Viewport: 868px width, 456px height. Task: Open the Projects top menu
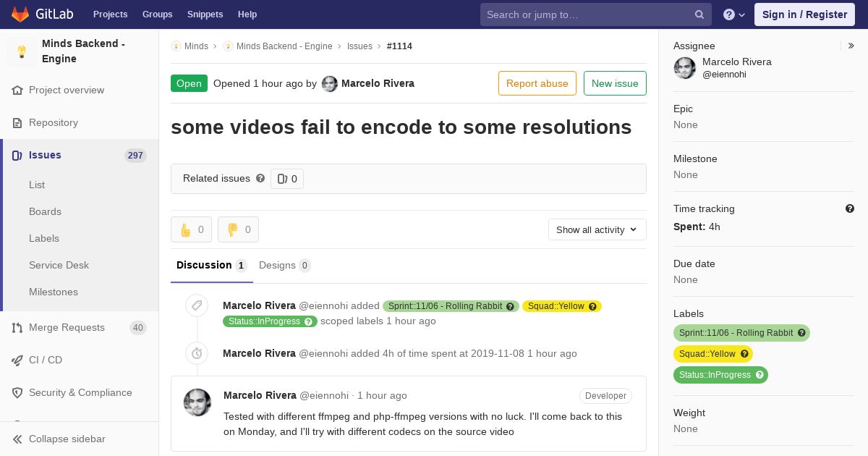tap(111, 14)
